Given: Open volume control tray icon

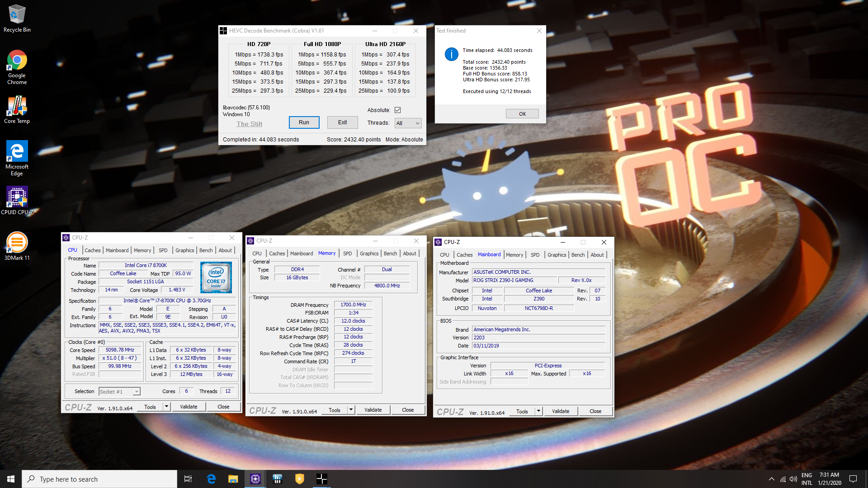Looking at the screenshot, I should point(793,479).
